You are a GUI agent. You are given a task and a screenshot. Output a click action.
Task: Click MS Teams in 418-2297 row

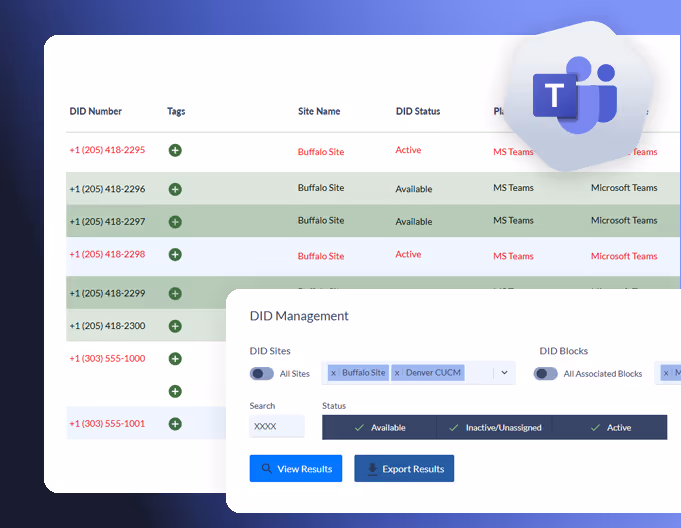tap(513, 220)
